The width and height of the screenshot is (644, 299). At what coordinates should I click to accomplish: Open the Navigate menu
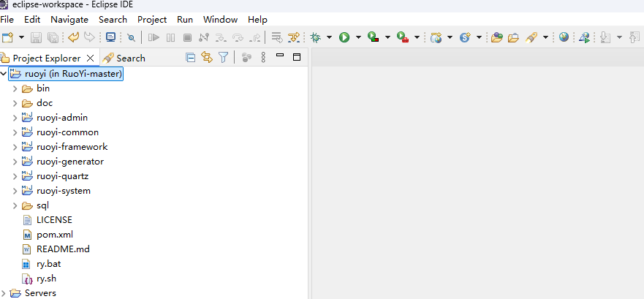point(69,19)
